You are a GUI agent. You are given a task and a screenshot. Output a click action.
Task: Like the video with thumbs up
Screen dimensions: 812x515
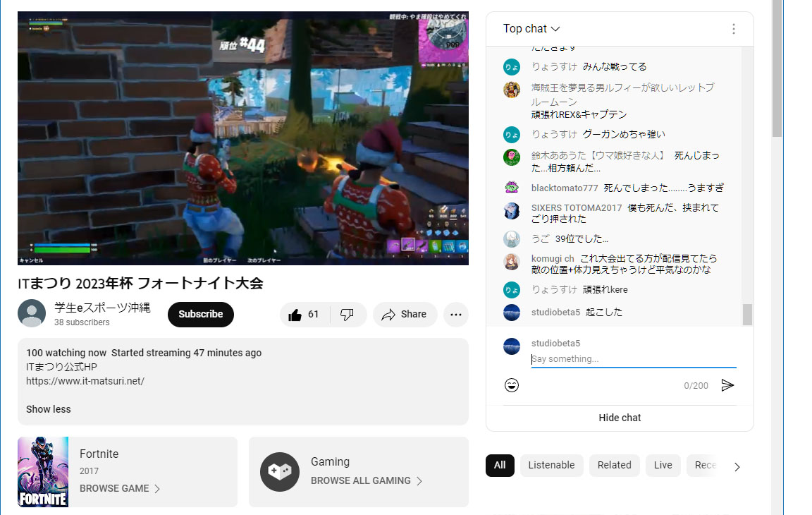click(295, 315)
